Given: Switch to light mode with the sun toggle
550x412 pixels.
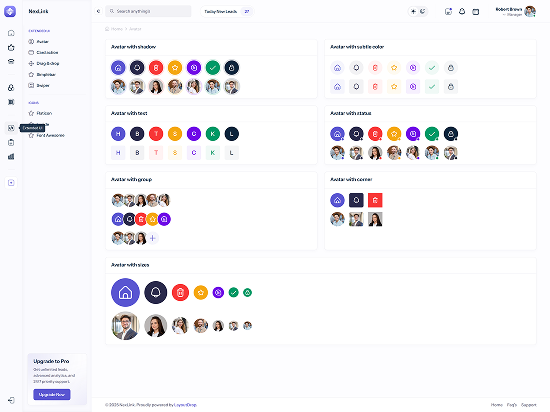Looking at the screenshot, I should point(414,12).
